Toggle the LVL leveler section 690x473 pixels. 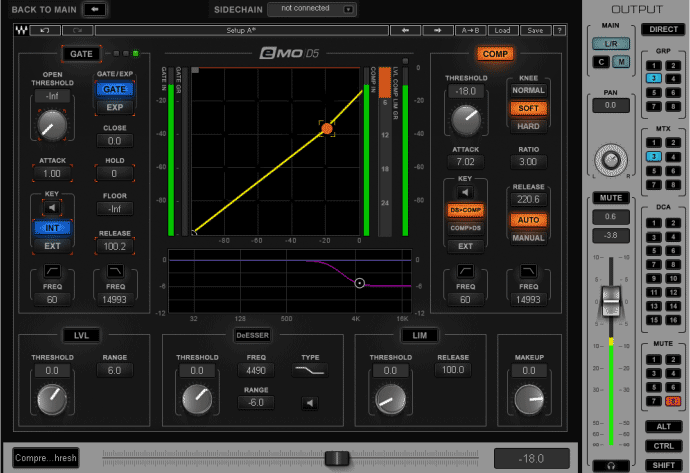(81, 335)
